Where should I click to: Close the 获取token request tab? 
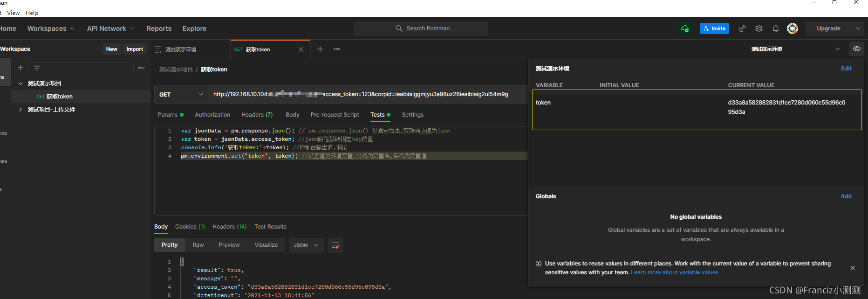click(301, 49)
